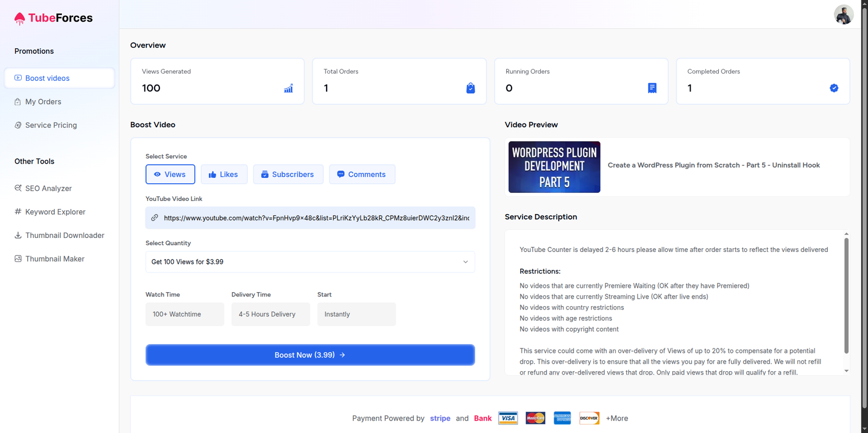
Task: Click the stripe payment link
Action: [x=440, y=418]
